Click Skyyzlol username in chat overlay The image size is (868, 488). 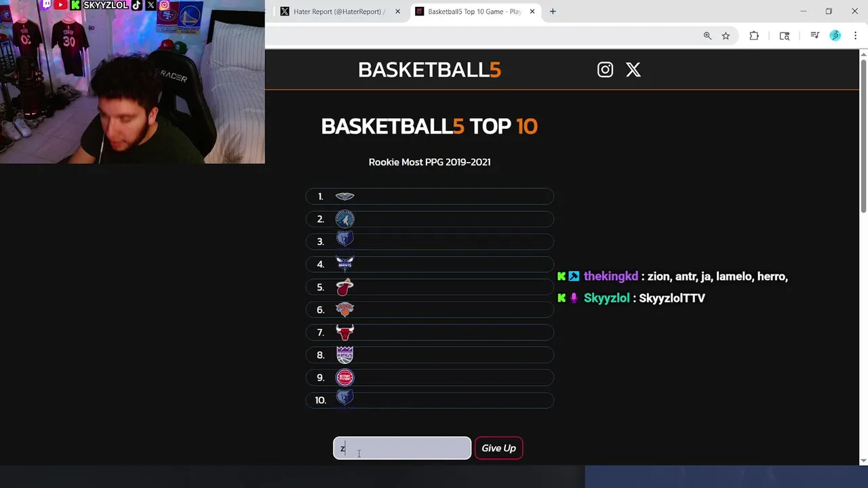click(x=606, y=298)
